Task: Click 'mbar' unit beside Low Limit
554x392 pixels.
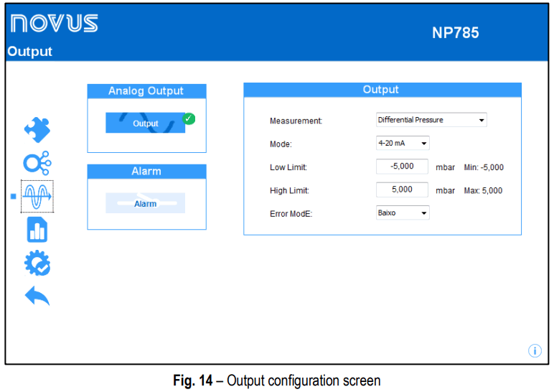Action: click(x=445, y=167)
